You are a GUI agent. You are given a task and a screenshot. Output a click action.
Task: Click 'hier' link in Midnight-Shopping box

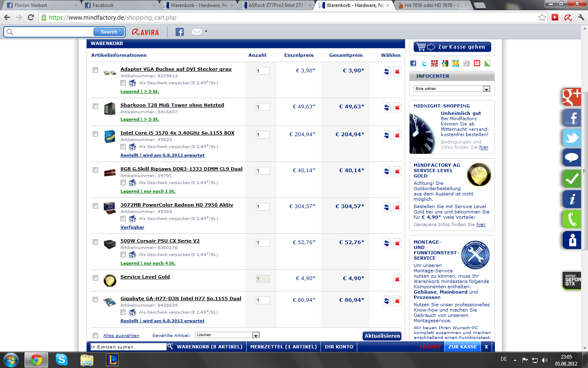[483, 147]
